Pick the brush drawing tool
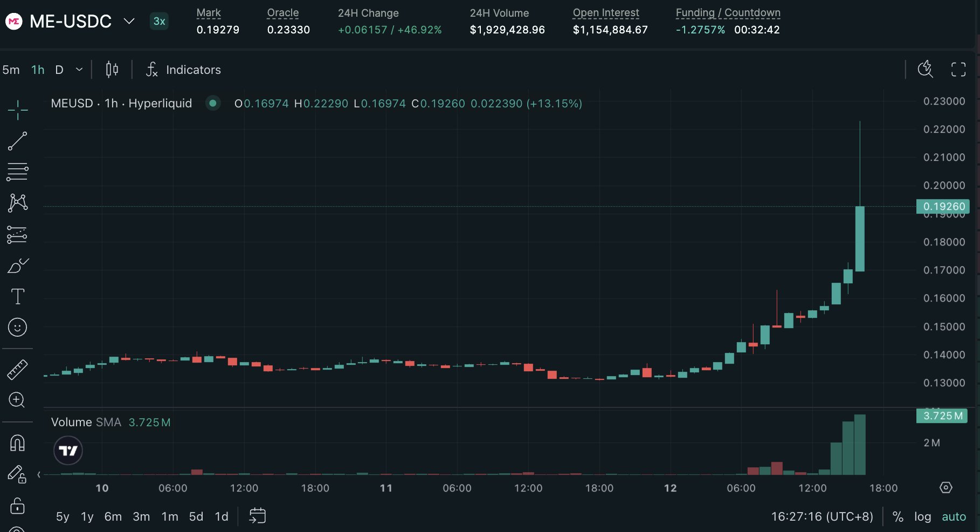Image resolution: width=980 pixels, height=532 pixels. click(x=17, y=265)
